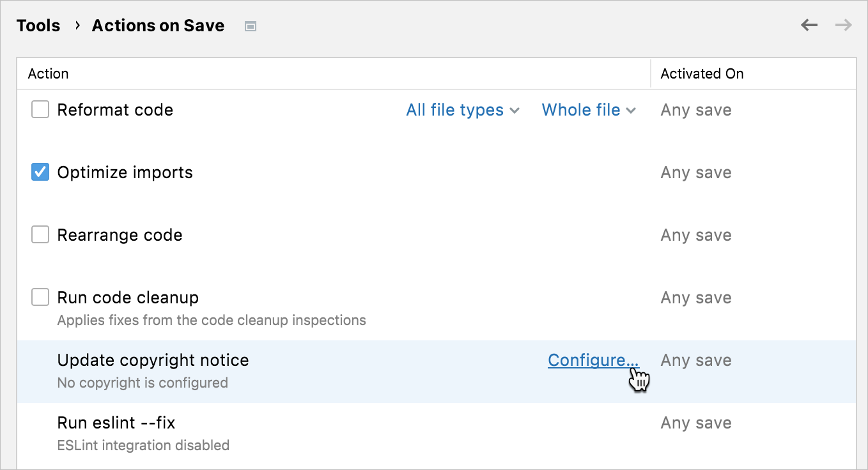The width and height of the screenshot is (868, 470).
Task: Tick the Run code cleanup checkbox
Action: coord(40,298)
